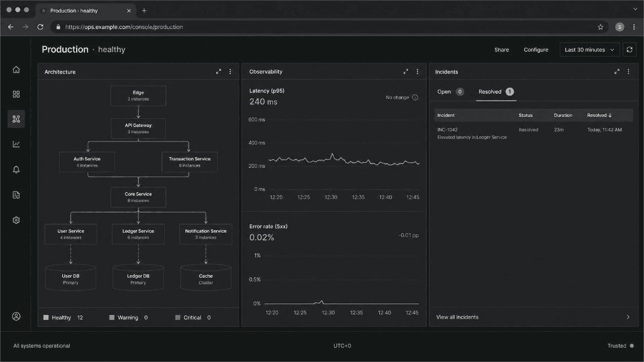Select the Core Service node
Viewport: 644px width, 362px height.
(x=138, y=197)
